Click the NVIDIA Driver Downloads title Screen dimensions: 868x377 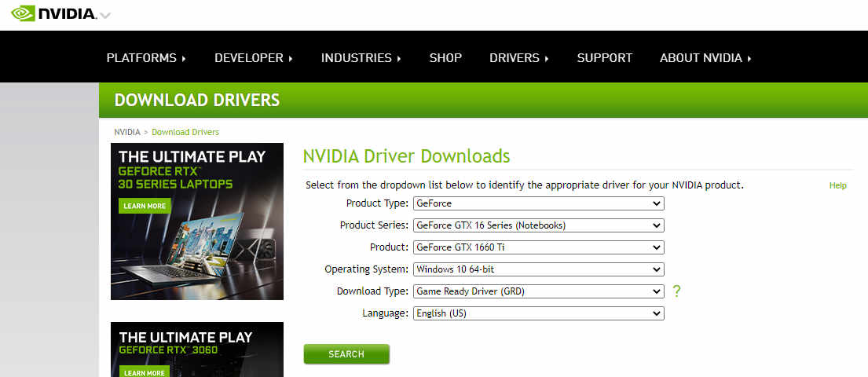[406, 156]
